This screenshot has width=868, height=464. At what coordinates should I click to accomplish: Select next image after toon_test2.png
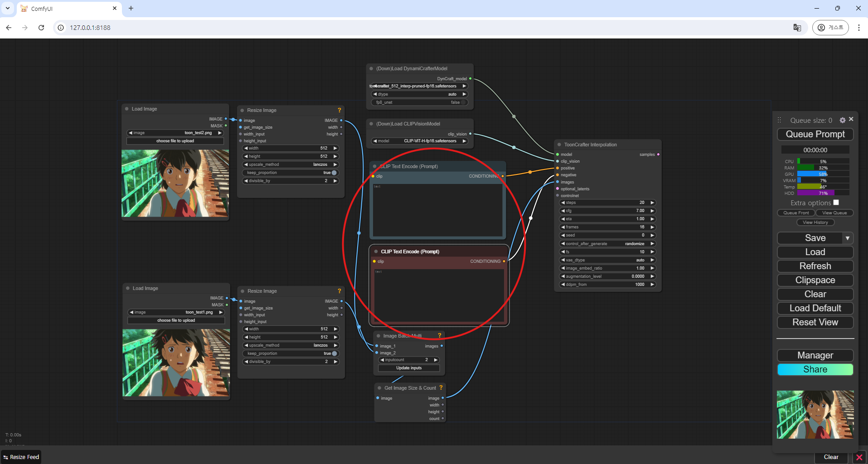pyautogui.click(x=220, y=133)
